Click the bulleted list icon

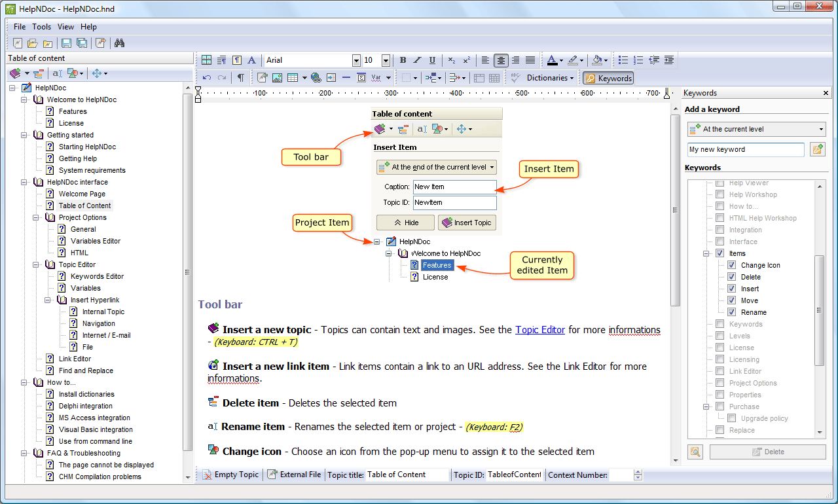click(x=623, y=60)
